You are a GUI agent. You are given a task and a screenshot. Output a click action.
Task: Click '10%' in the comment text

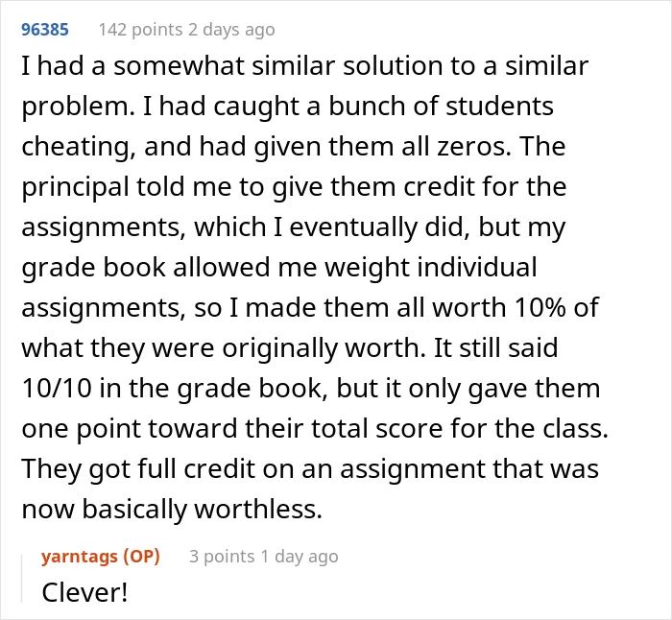click(x=540, y=307)
